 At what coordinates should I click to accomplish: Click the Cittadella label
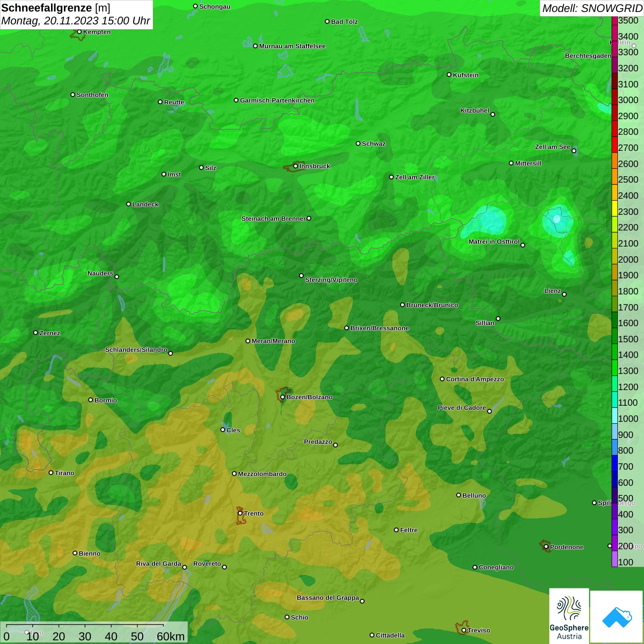390,635
